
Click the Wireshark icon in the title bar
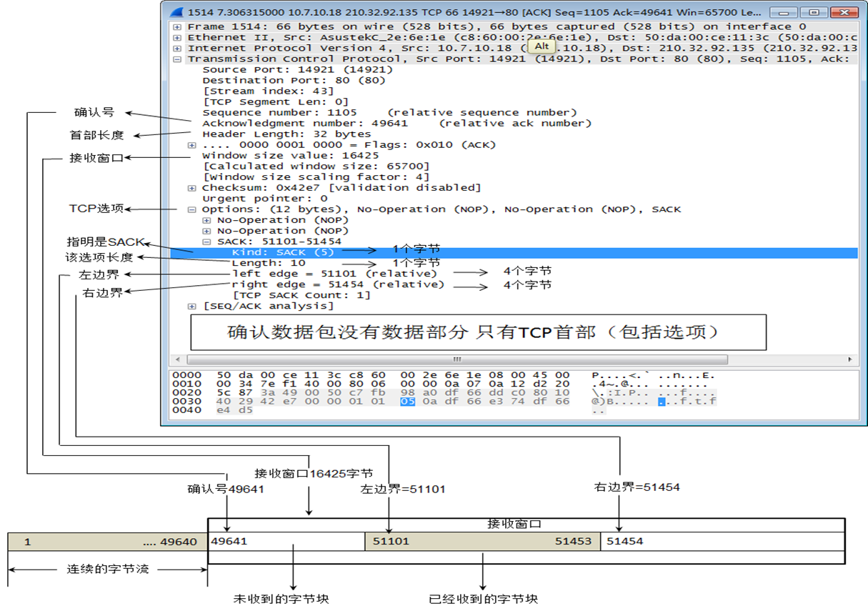click(x=176, y=13)
